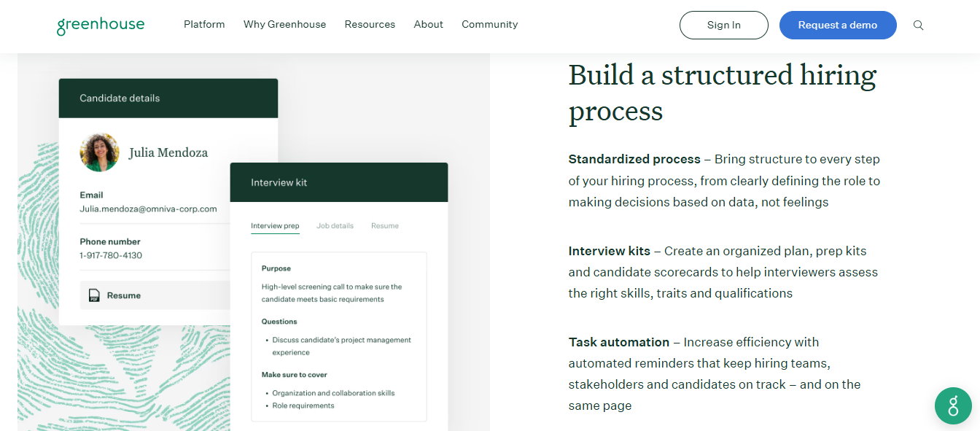Viewport: 980px width, 431px height.
Task: Click the Interview kits bold text
Action: pos(610,251)
